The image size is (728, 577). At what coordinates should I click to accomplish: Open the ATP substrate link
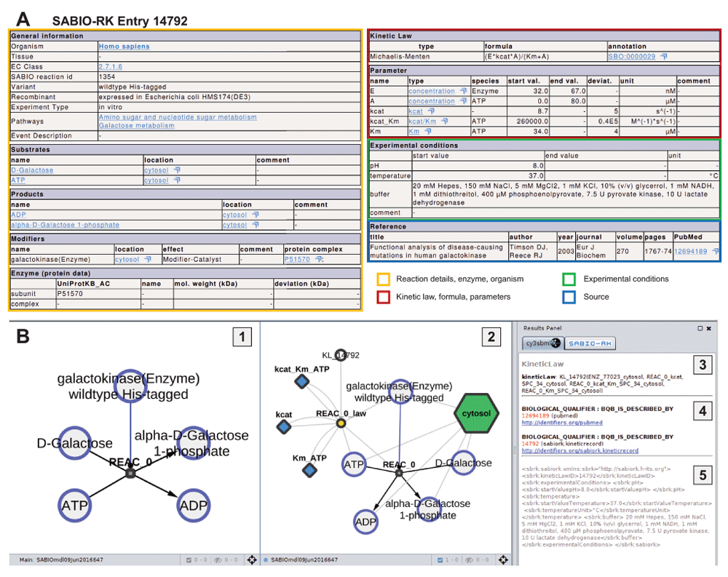coord(18,180)
